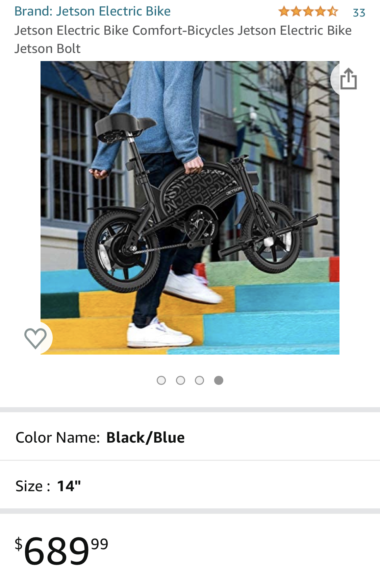380x588 pixels.
Task: Add item to wishlist with heart icon
Action: tap(35, 338)
